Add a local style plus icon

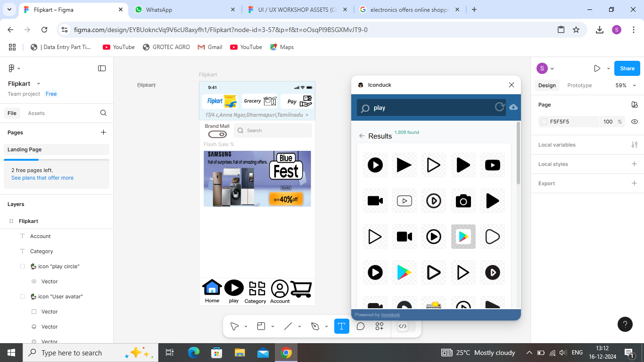point(635,164)
